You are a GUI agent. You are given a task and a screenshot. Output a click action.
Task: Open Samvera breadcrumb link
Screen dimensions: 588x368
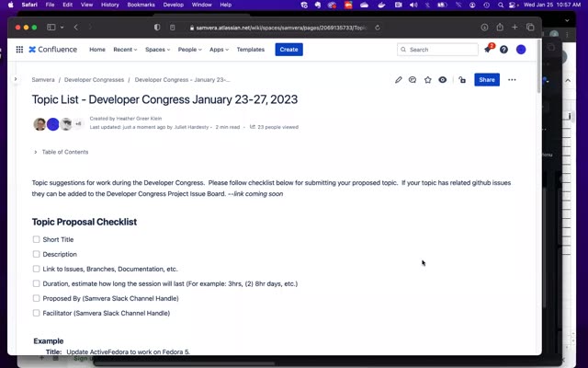click(43, 80)
